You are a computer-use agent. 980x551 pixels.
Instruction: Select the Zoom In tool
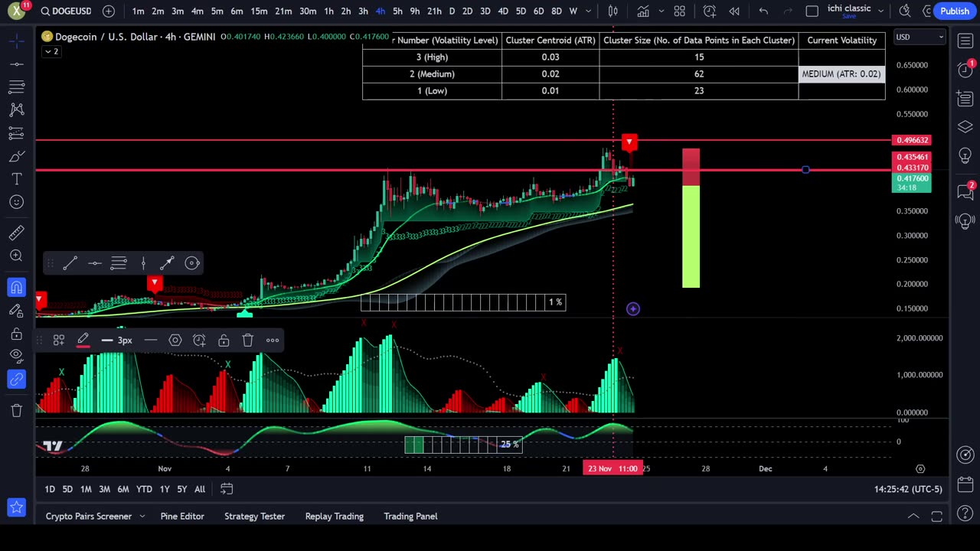[x=16, y=256]
